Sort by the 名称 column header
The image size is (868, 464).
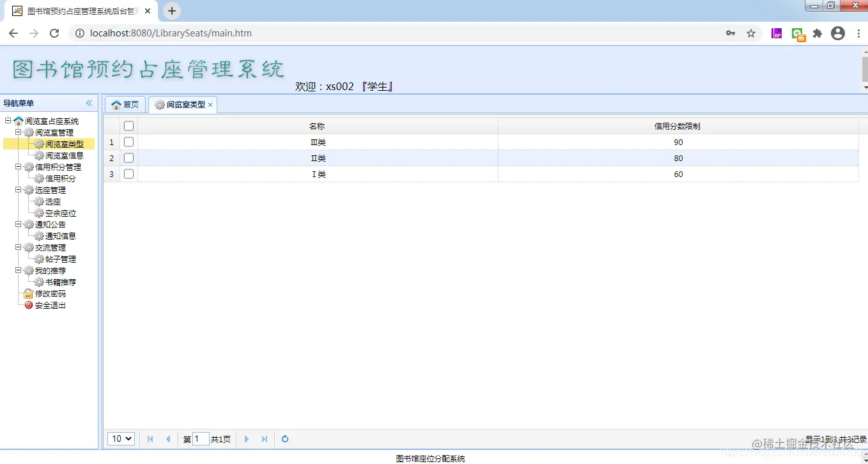tap(318, 126)
